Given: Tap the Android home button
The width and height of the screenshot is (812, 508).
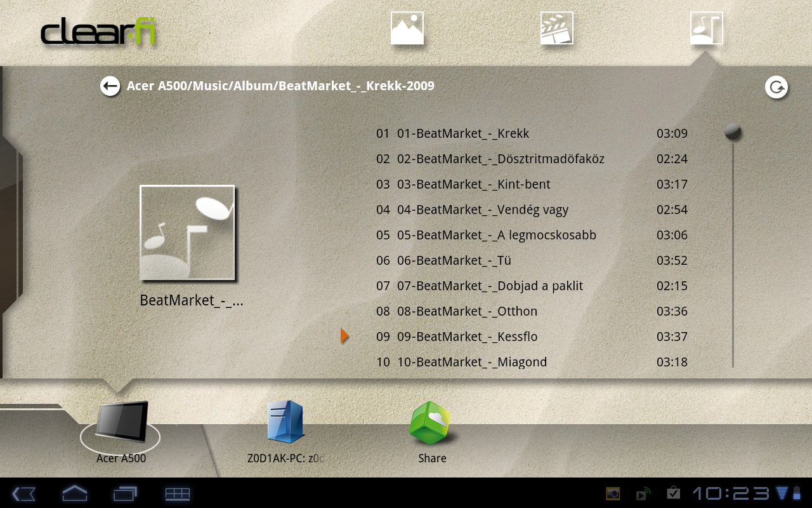Looking at the screenshot, I should click(74, 493).
